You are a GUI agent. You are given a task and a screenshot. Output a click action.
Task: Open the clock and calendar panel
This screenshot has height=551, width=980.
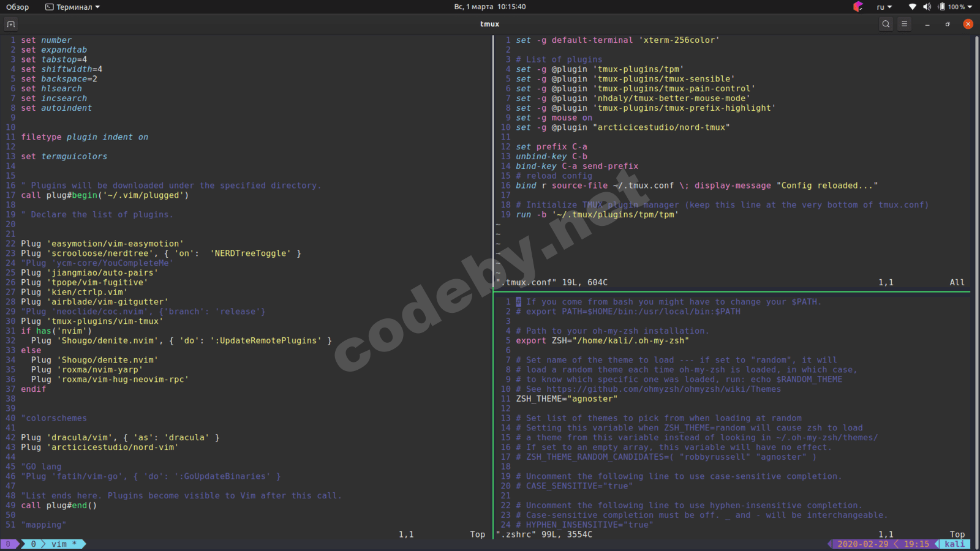(489, 7)
